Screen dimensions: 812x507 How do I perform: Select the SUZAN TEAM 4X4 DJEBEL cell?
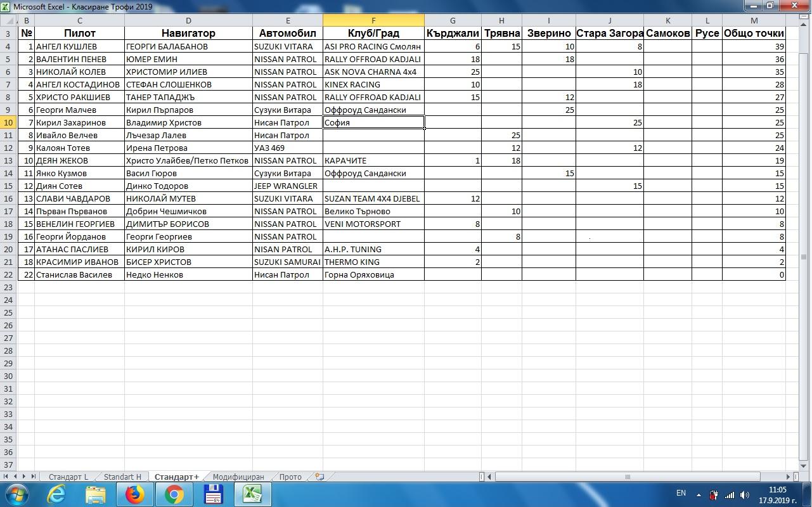(x=373, y=198)
